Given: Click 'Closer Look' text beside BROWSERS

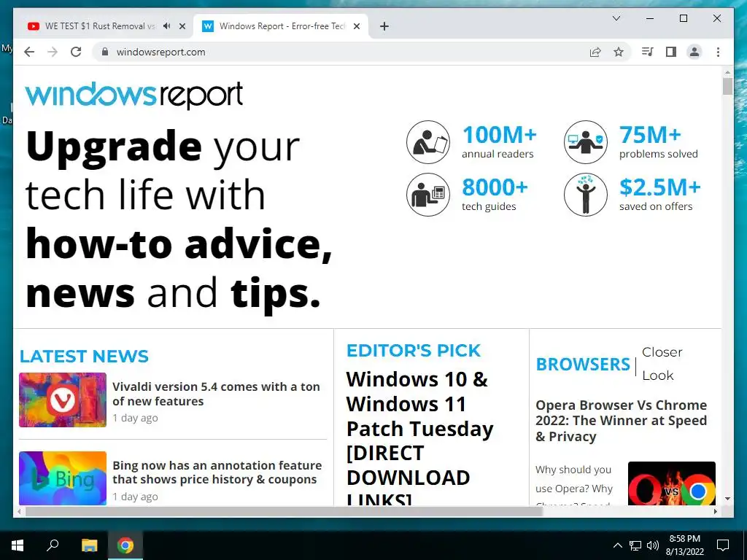Looking at the screenshot, I should pos(662,364).
